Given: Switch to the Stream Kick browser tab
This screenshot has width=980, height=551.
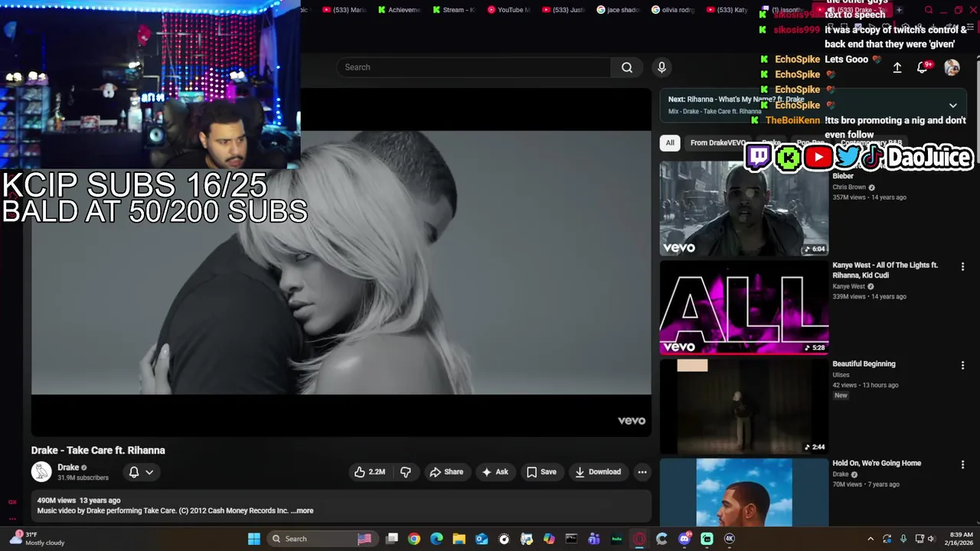Looking at the screenshot, I should coord(454,10).
